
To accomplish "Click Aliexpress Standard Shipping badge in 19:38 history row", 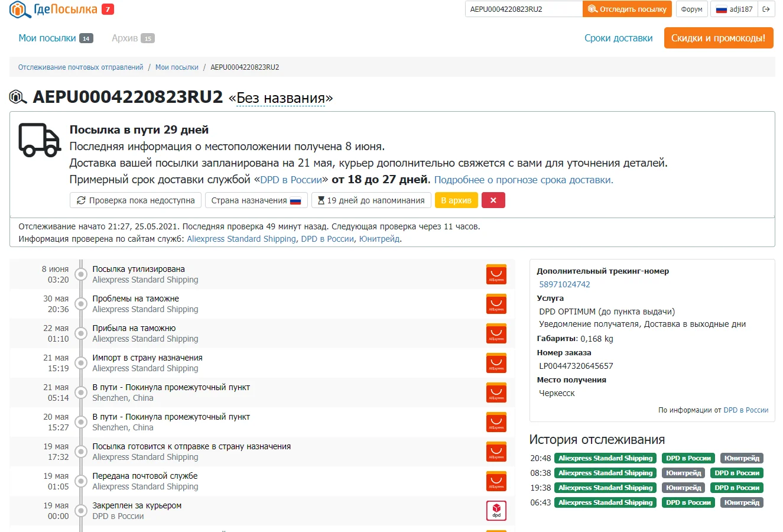I will pos(606,488).
